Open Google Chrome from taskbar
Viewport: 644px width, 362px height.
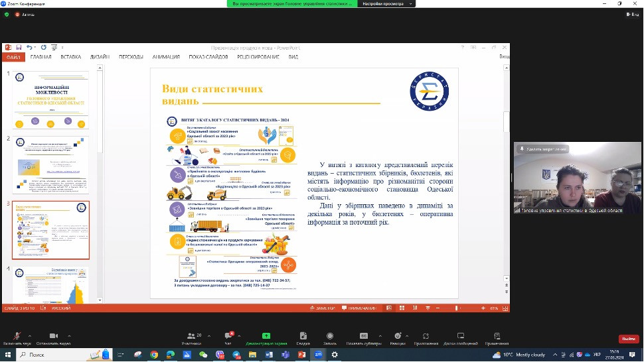154,355
